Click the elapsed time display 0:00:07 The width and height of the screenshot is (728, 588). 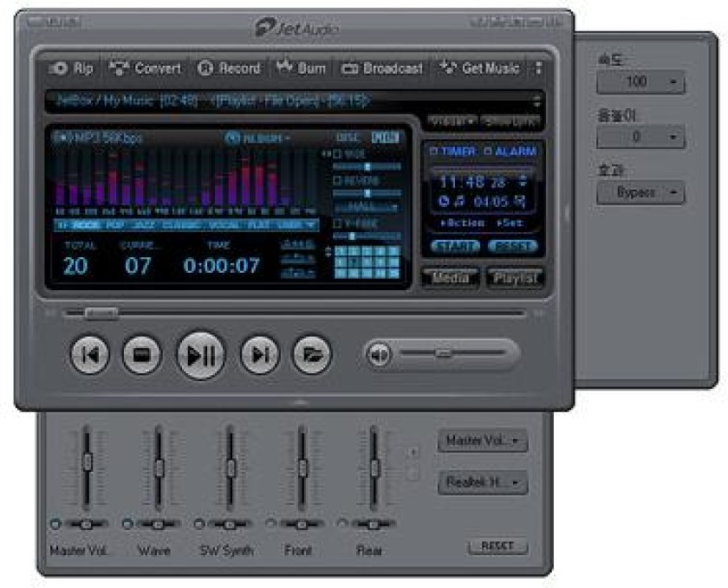pos(221,266)
